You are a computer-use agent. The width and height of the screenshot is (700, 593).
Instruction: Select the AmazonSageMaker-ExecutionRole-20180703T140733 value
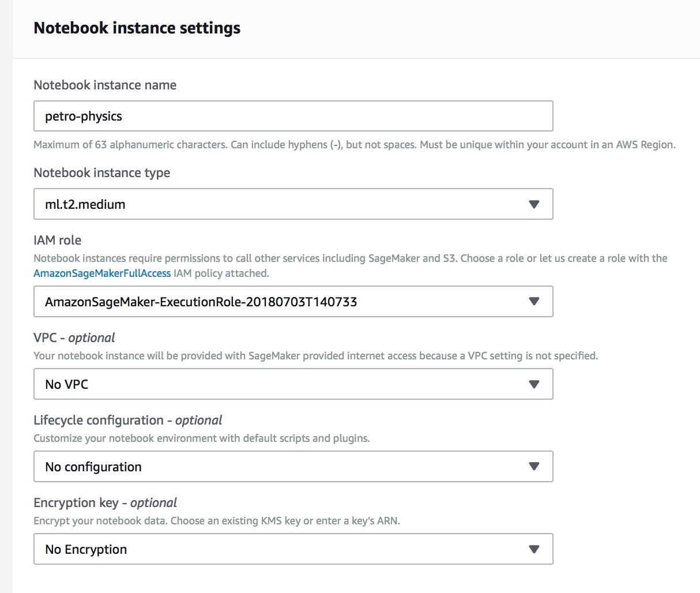coord(201,301)
